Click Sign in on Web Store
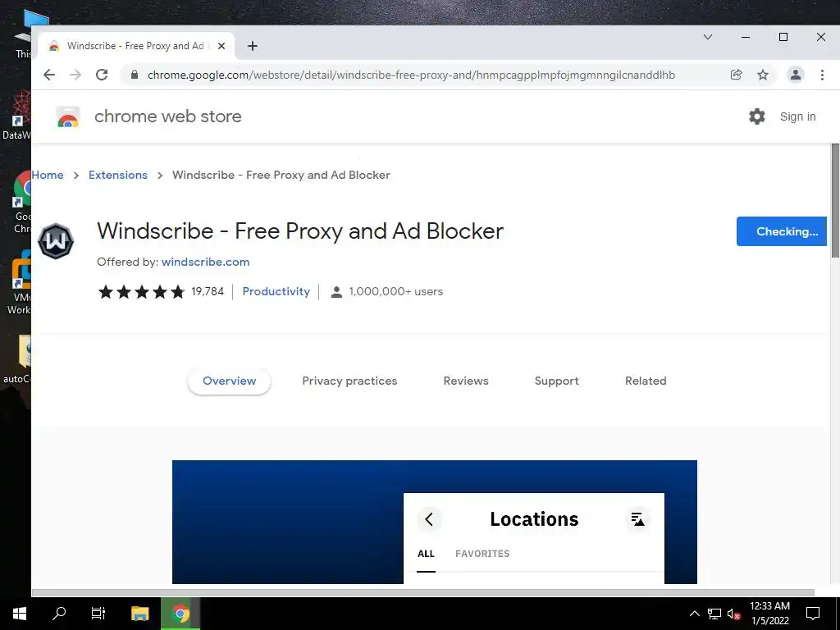The height and width of the screenshot is (630, 840). 797,116
